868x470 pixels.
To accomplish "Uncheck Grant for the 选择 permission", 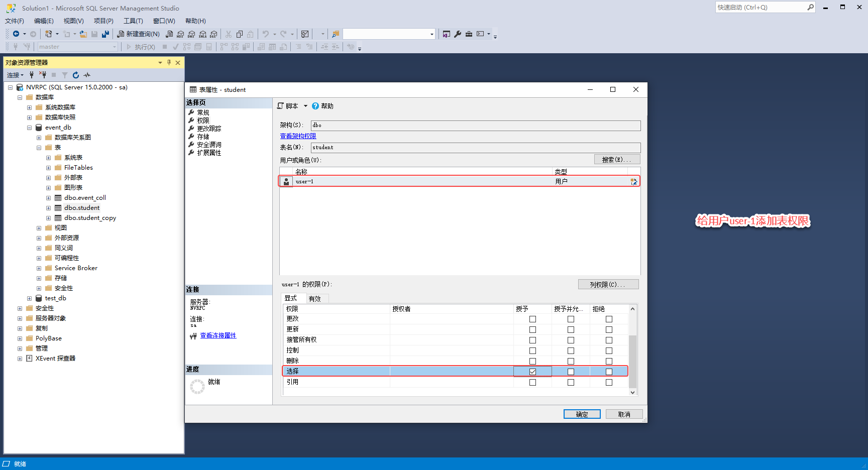I will 532,372.
